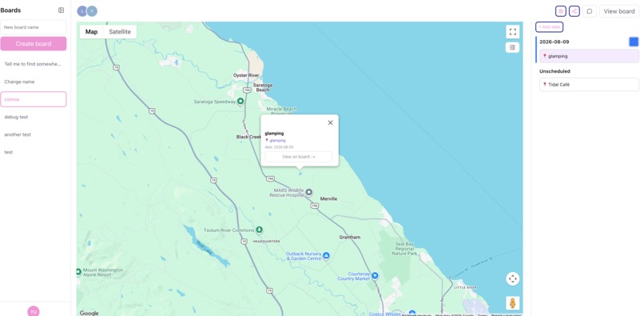Click the Street View pegman
The height and width of the screenshot is (316, 644).
click(513, 303)
